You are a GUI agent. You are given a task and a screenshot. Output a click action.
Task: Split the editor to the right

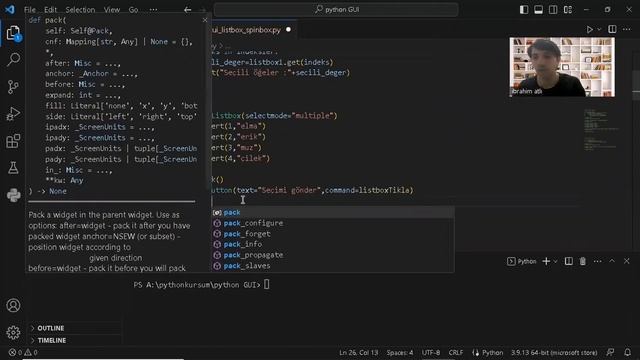click(612, 29)
